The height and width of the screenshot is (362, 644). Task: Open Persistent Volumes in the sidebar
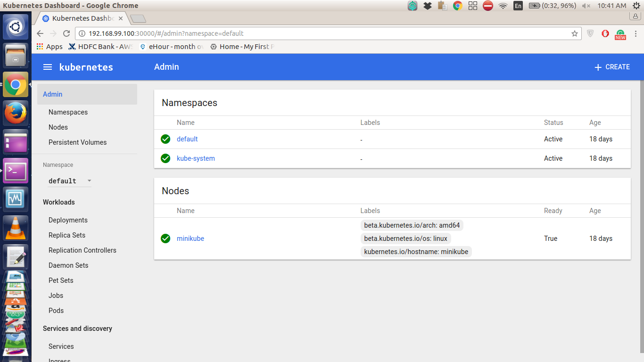click(x=77, y=142)
